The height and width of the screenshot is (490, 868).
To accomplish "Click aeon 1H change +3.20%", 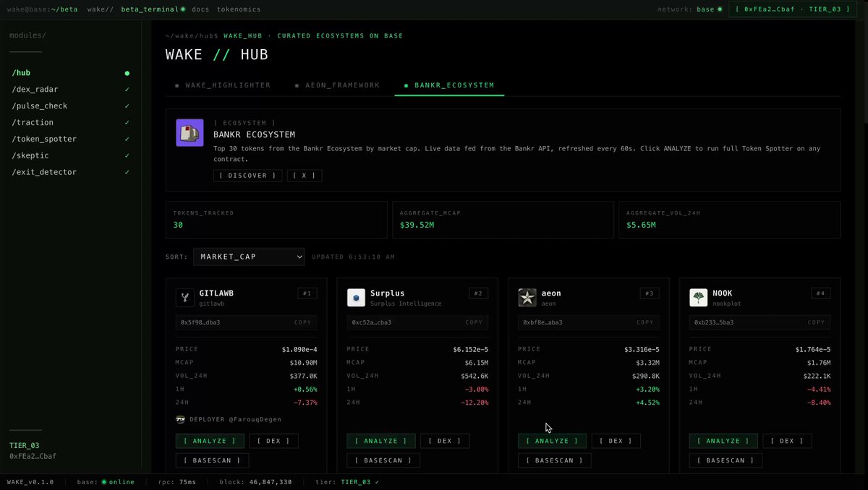I will point(646,390).
